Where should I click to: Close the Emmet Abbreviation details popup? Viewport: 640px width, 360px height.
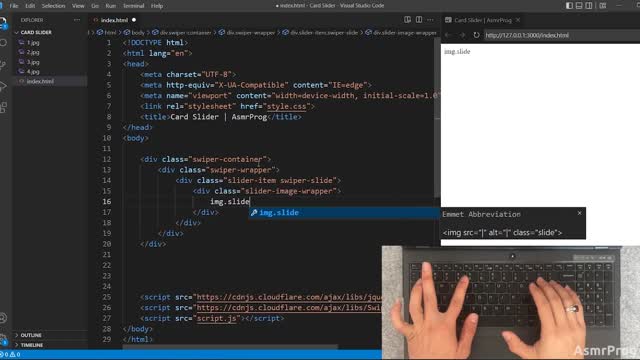[579, 213]
